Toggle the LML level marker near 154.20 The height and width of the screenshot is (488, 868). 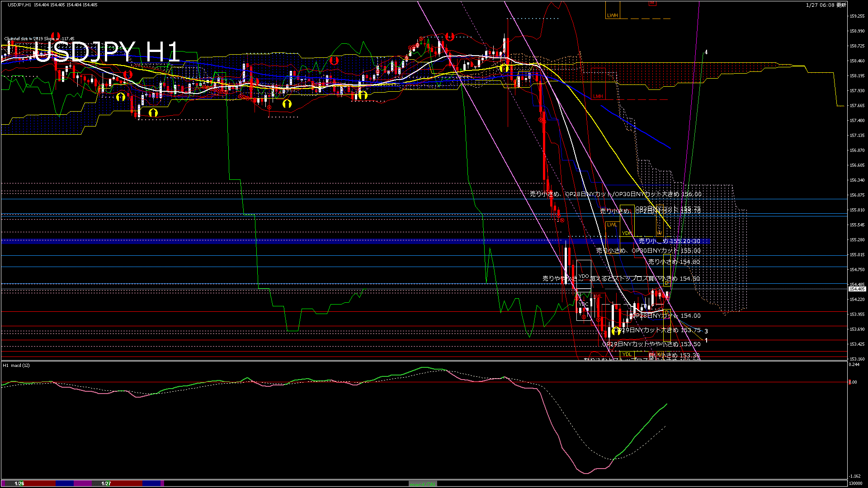pos(598,296)
